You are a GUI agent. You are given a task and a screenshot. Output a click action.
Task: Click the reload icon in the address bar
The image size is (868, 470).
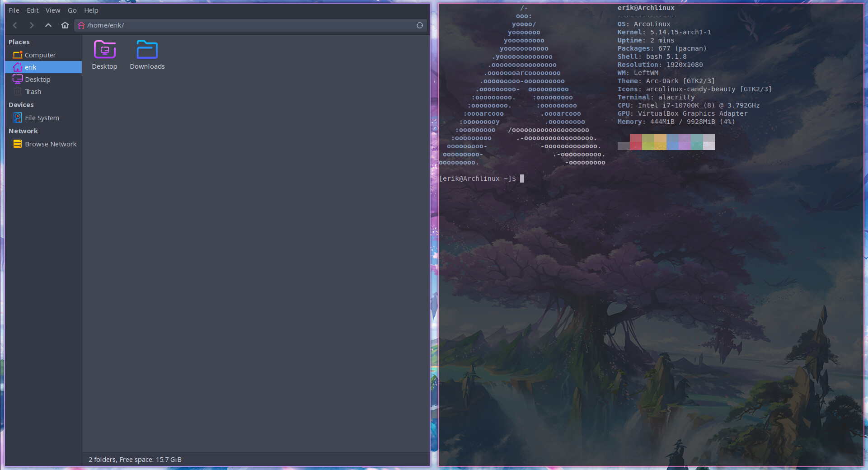tap(420, 25)
